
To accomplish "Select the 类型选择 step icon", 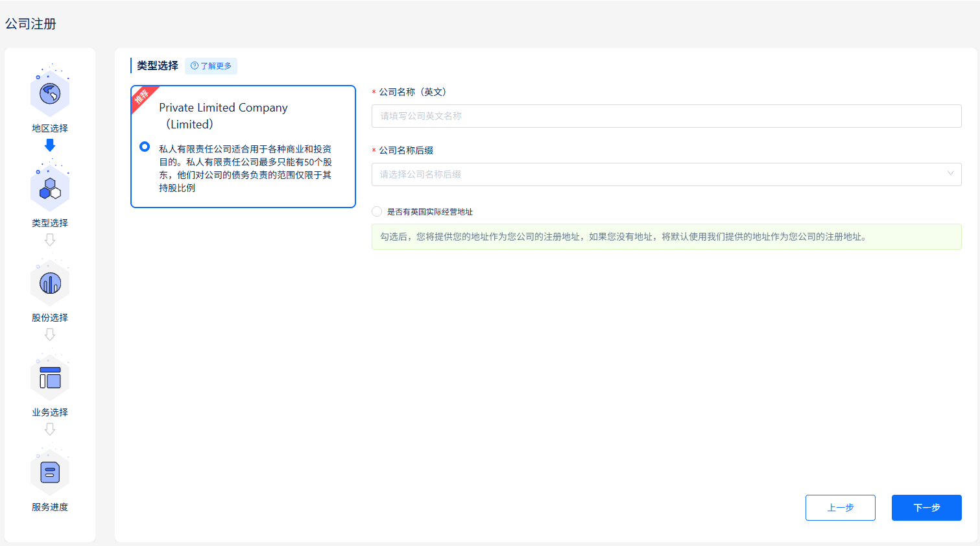I will pyautogui.click(x=50, y=187).
